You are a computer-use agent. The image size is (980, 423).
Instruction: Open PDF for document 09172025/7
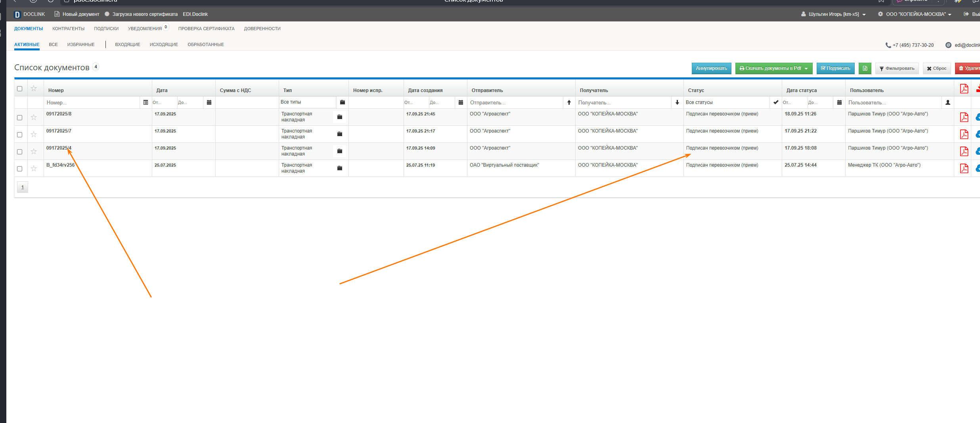[964, 134]
